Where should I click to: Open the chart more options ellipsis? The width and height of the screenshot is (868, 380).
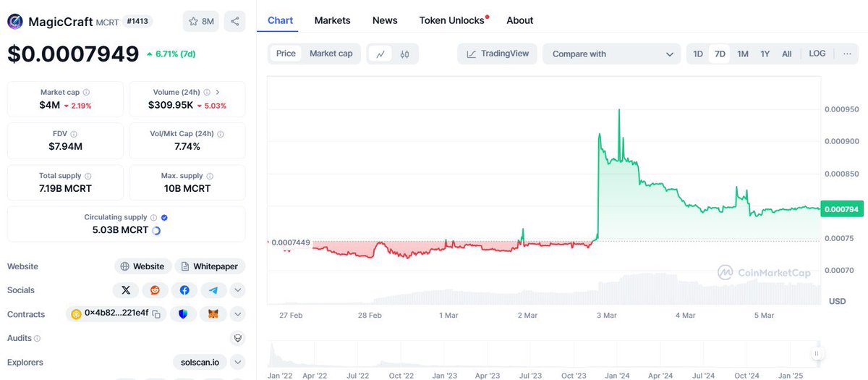[847, 54]
